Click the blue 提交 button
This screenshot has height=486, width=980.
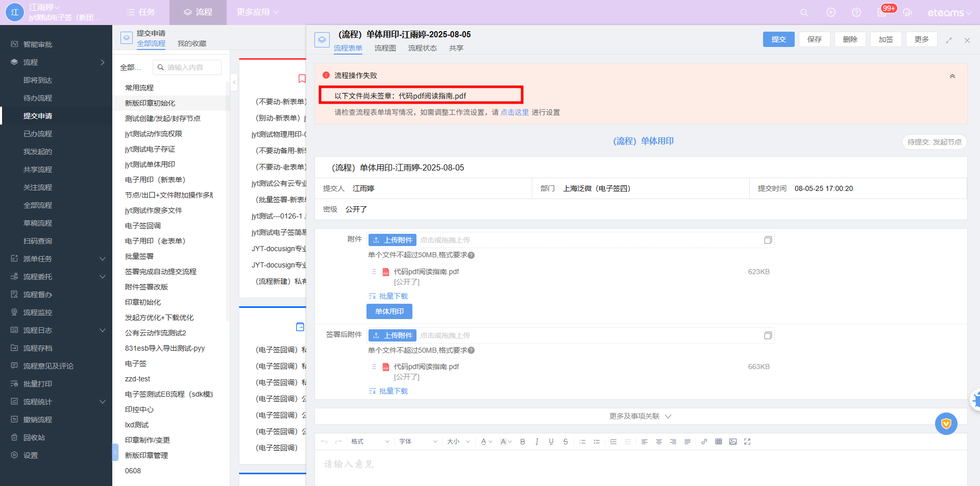pos(778,39)
